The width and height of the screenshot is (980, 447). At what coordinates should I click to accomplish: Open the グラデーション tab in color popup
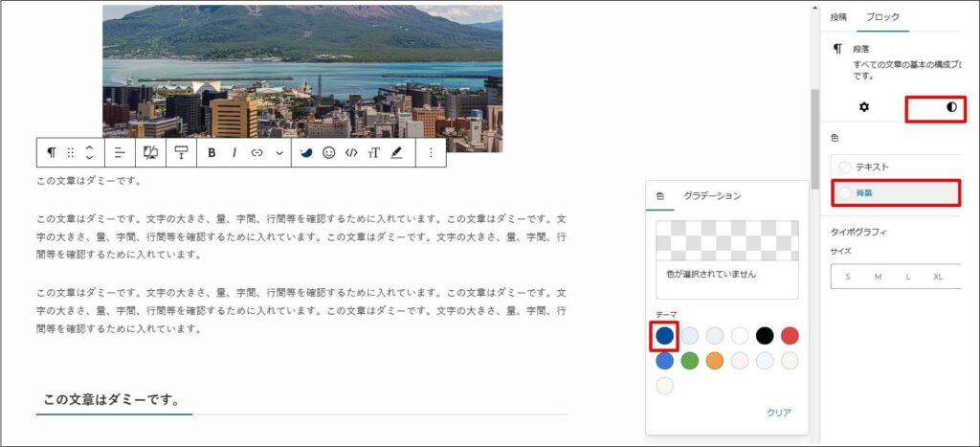[711, 195]
